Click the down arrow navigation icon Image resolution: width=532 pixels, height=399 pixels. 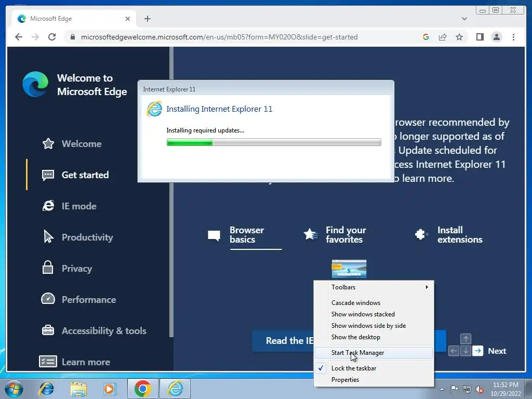(x=465, y=351)
